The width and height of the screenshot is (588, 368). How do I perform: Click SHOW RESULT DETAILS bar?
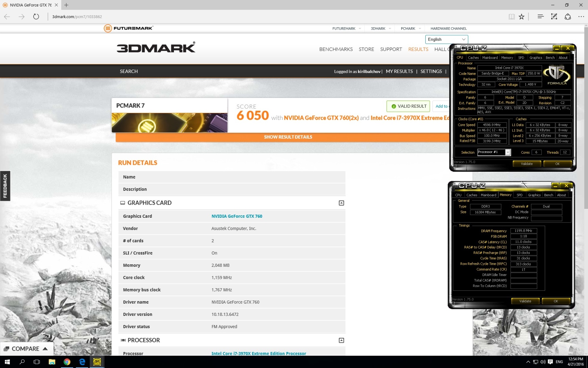pos(282,137)
